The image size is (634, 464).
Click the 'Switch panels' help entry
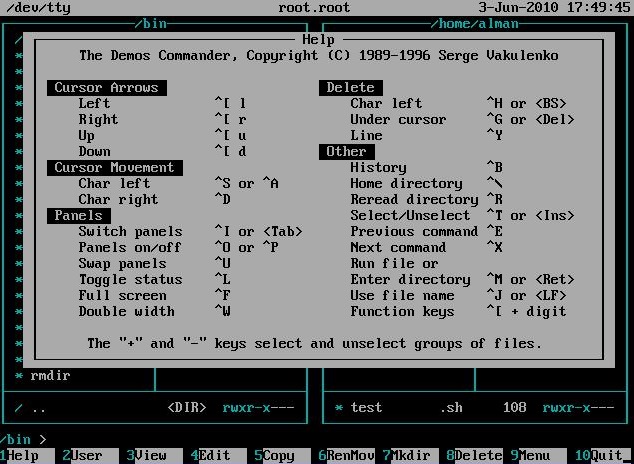(x=131, y=232)
